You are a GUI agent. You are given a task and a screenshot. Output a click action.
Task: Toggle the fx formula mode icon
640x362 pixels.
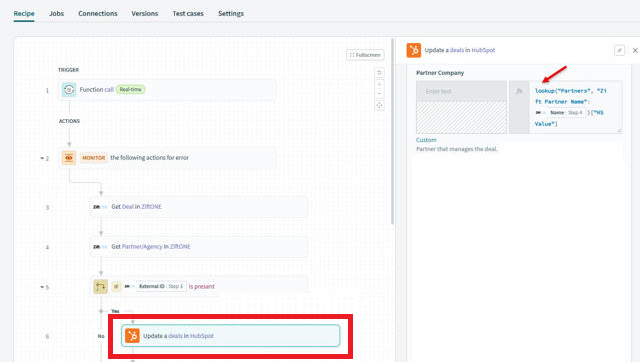pyautogui.click(x=519, y=91)
